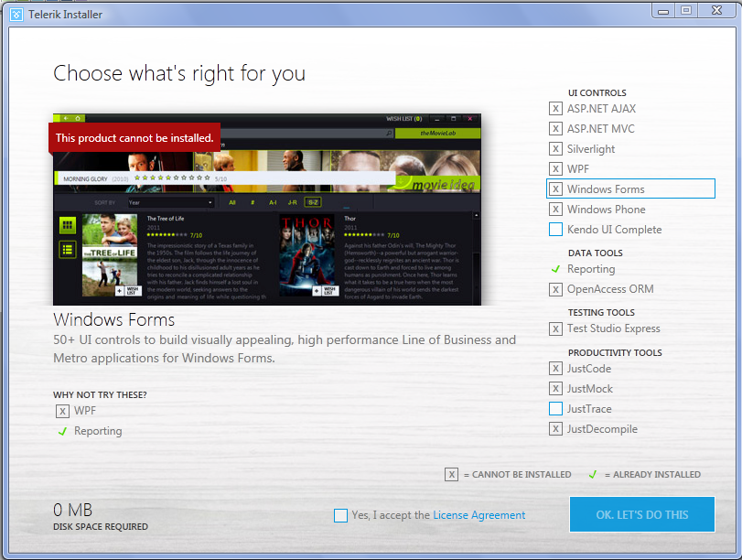Click the OK, Let's Do This button

tap(641, 514)
